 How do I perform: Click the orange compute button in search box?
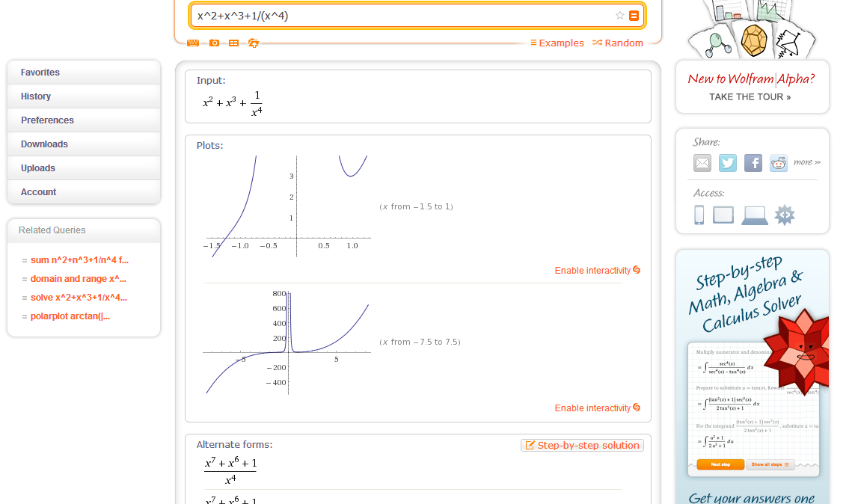(634, 15)
